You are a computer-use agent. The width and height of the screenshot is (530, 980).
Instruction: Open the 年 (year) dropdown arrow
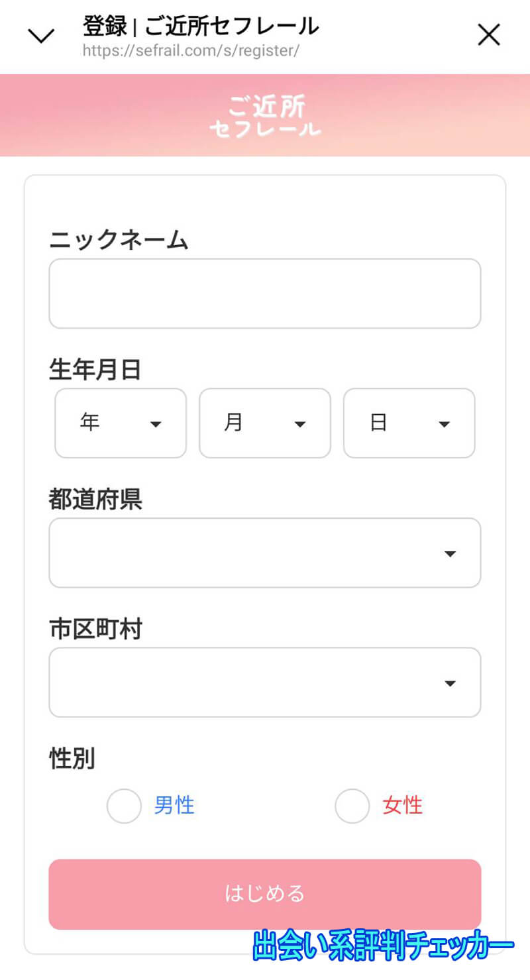(x=158, y=423)
